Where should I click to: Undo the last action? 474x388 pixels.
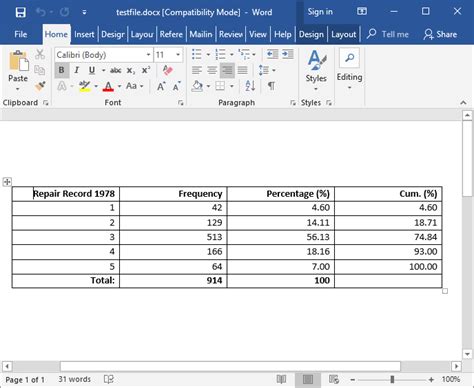(41, 12)
